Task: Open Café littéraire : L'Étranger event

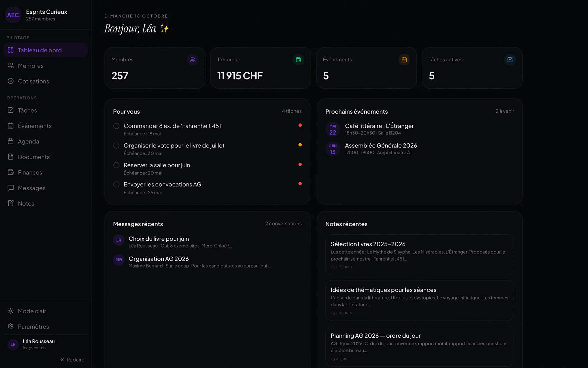Action: [419, 129]
